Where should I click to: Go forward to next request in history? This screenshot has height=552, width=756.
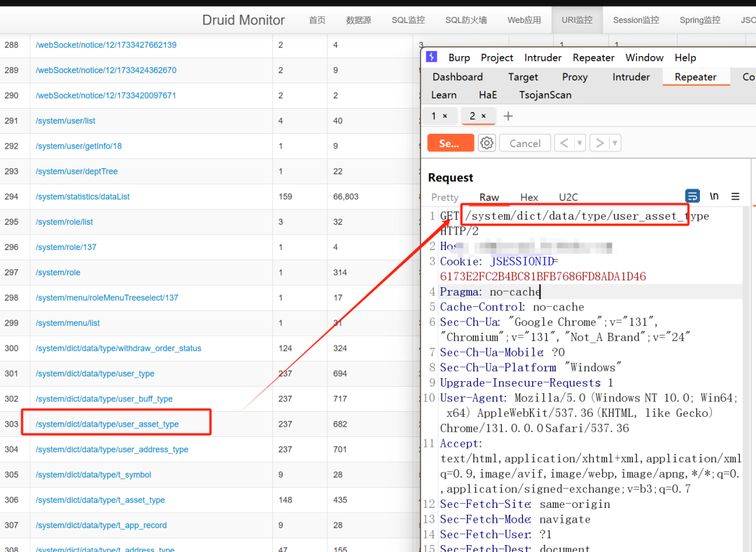coord(599,143)
